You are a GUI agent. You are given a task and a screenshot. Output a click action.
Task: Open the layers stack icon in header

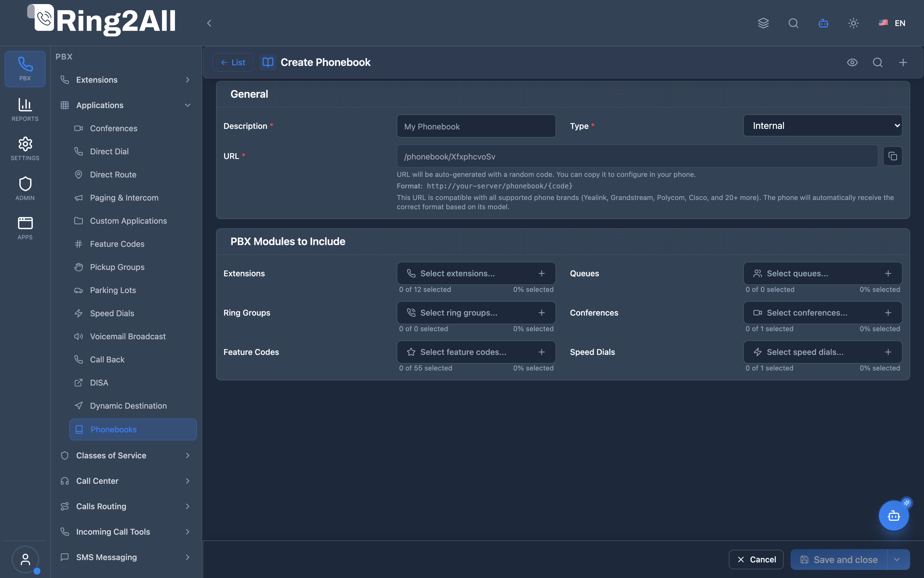(x=763, y=23)
